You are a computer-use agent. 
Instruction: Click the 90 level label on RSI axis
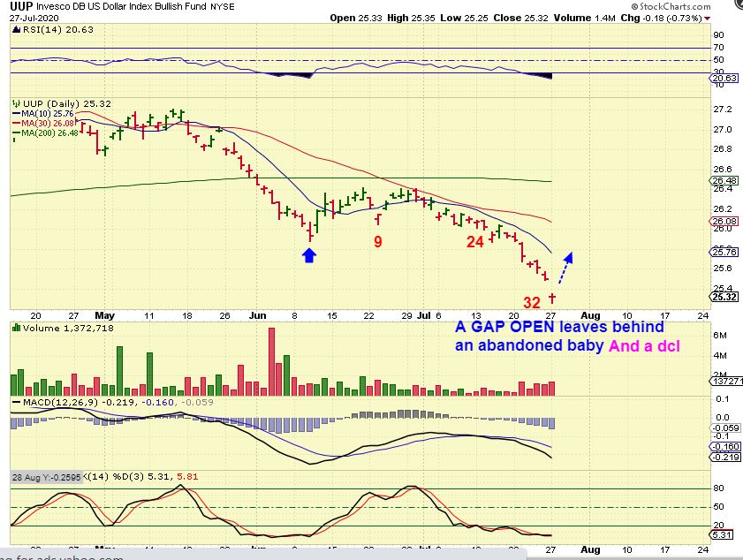[718, 35]
